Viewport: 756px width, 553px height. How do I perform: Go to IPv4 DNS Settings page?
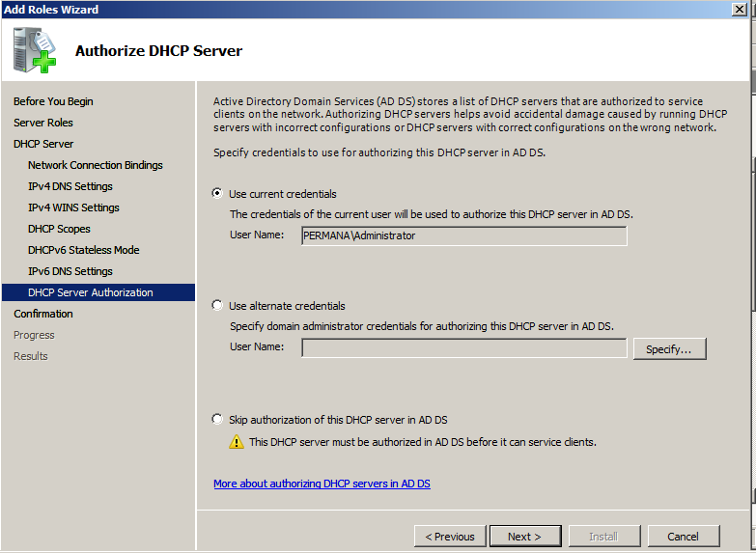coord(70,186)
